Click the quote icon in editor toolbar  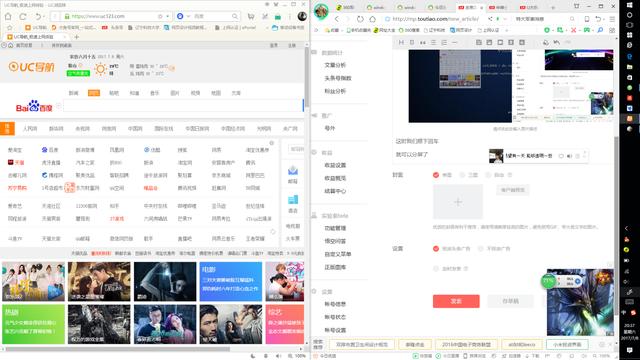(x=422, y=42)
